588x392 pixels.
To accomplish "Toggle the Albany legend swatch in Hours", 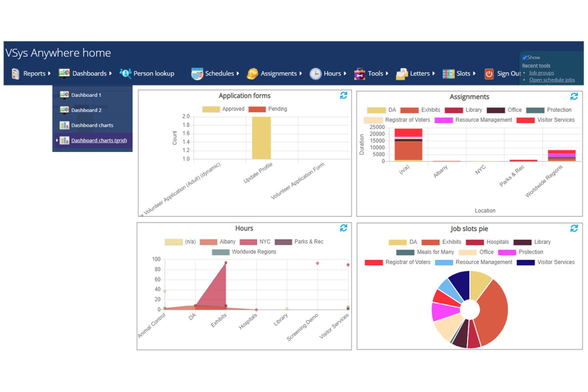I will click(x=209, y=242).
